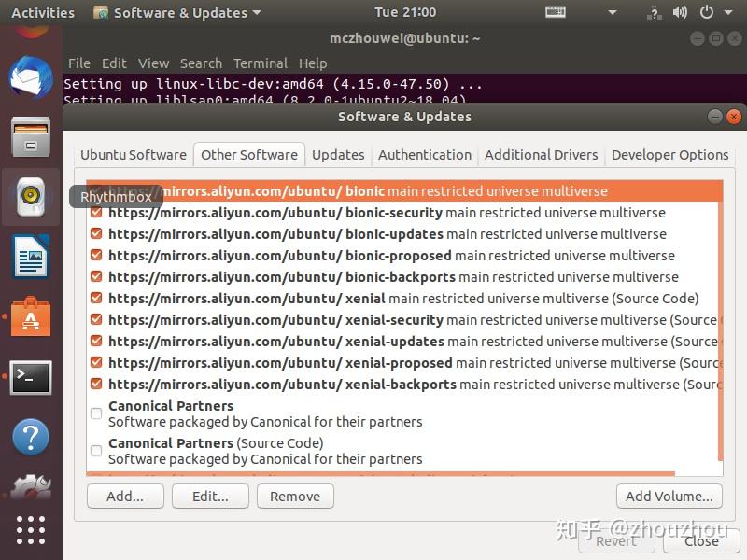Viewport: 747px width, 560px height.
Task: Launch LibreOffice Writer from the dock
Action: [28, 255]
